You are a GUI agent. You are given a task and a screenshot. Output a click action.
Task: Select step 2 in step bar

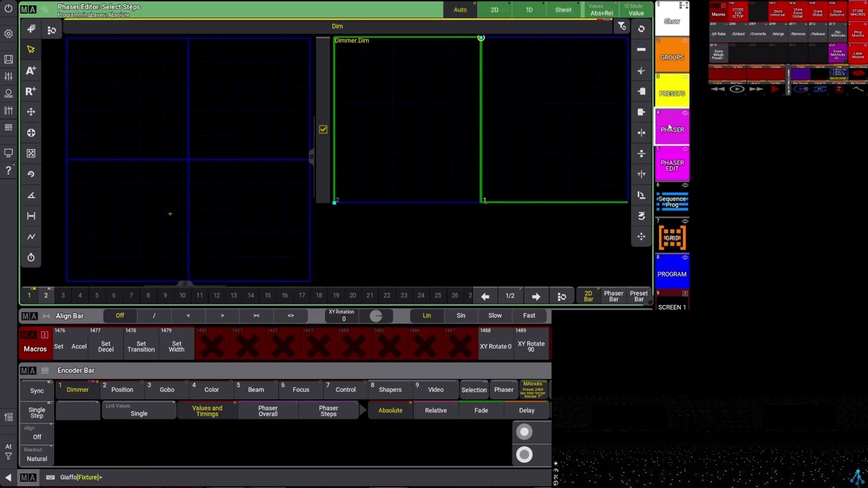click(x=45, y=296)
